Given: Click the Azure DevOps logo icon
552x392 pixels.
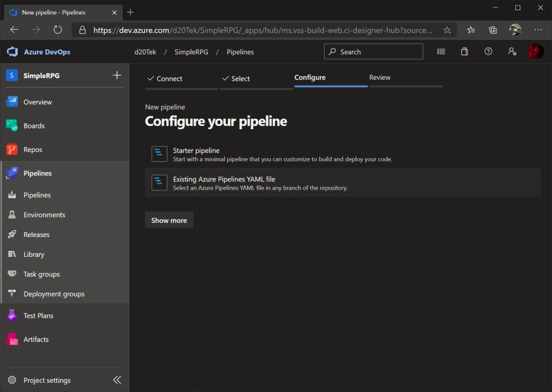Looking at the screenshot, I should click(12, 52).
